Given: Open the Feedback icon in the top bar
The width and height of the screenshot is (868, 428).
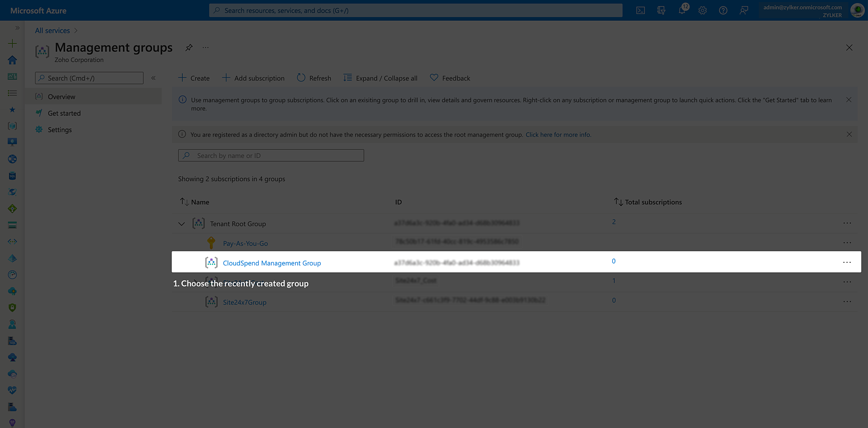Looking at the screenshot, I should click(744, 10).
